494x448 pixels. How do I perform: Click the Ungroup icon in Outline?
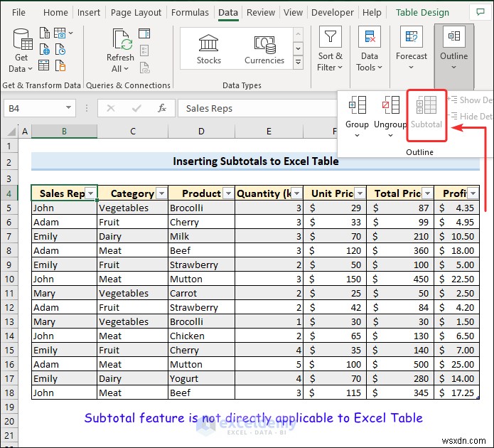(x=390, y=105)
